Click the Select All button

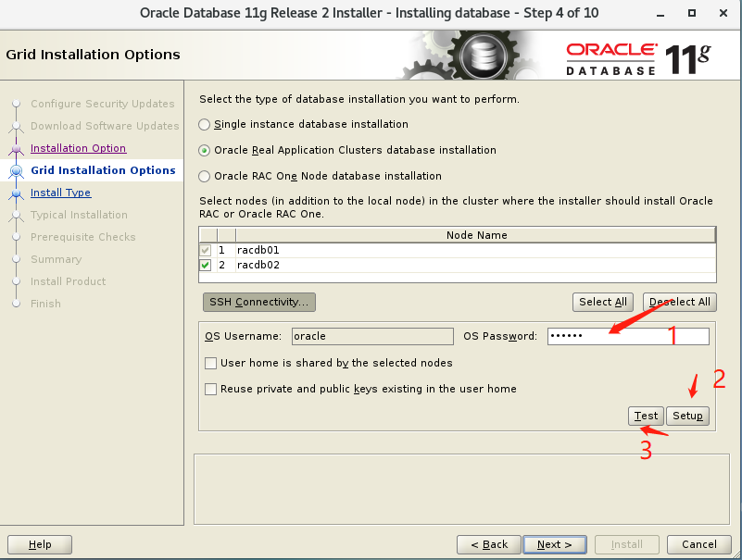click(x=603, y=303)
